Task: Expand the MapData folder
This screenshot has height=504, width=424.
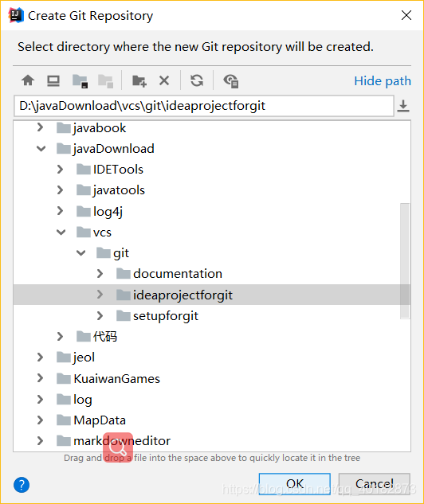Action: pyautogui.click(x=40, y=420)
